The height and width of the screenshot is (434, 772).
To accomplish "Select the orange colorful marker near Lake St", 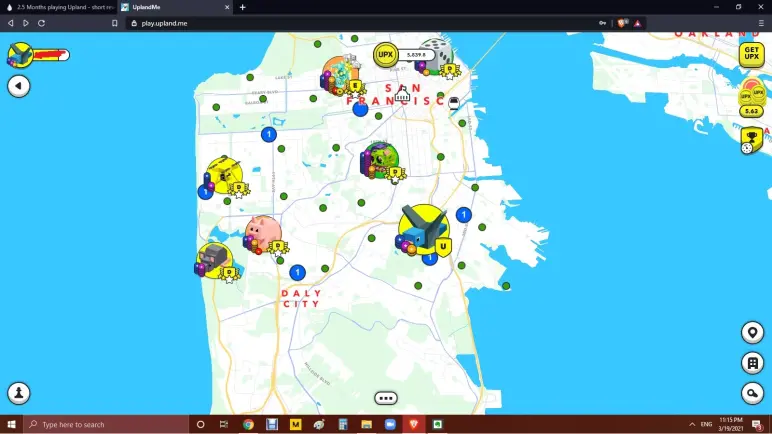I will coord(340,74).
